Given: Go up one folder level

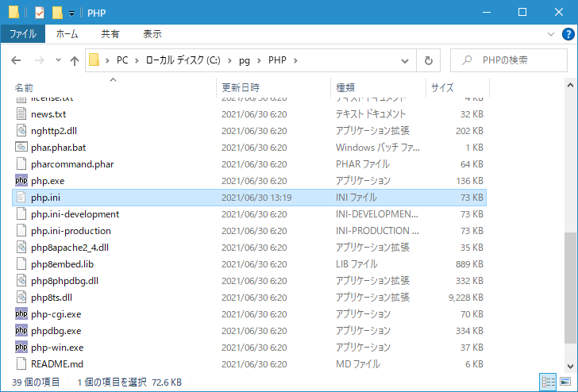Looking at the screenshot, I should (x=75, y=60).
